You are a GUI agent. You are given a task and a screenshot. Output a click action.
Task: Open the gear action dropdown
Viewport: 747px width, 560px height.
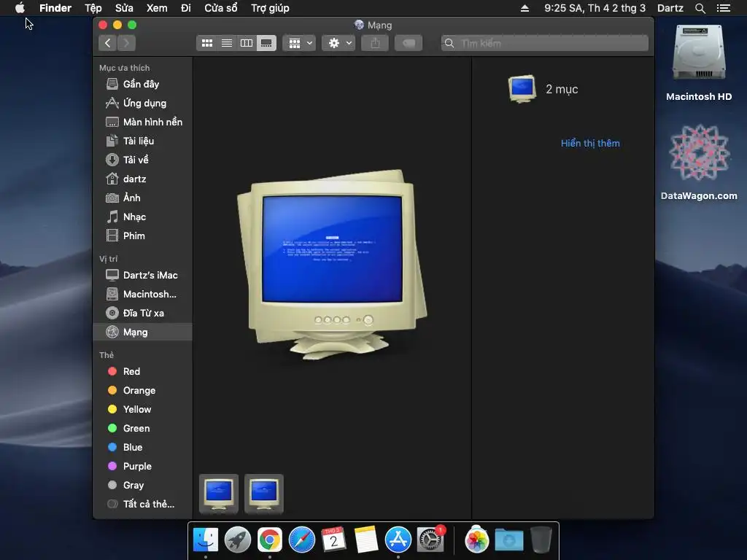[338, 43]
